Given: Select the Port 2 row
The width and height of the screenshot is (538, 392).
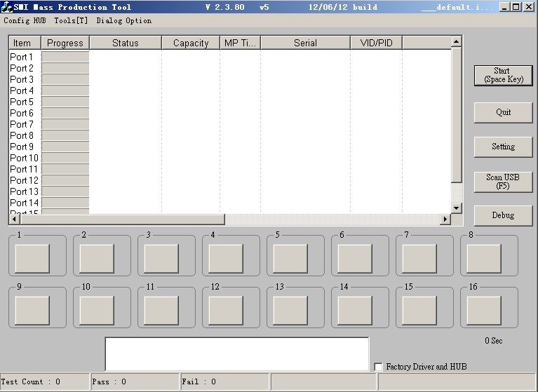Looking at the screenshot, I should point(230,68).
